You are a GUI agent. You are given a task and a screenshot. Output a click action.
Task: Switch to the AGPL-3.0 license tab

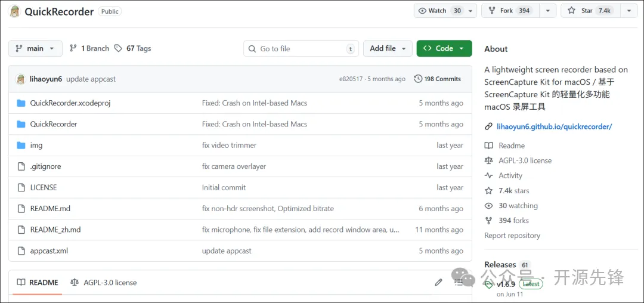(x=103, y=282)
